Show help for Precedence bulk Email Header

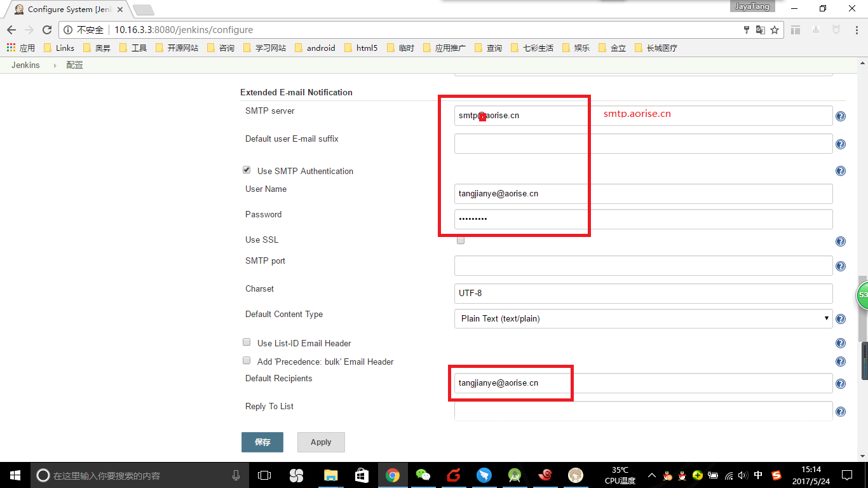point(841,362)
